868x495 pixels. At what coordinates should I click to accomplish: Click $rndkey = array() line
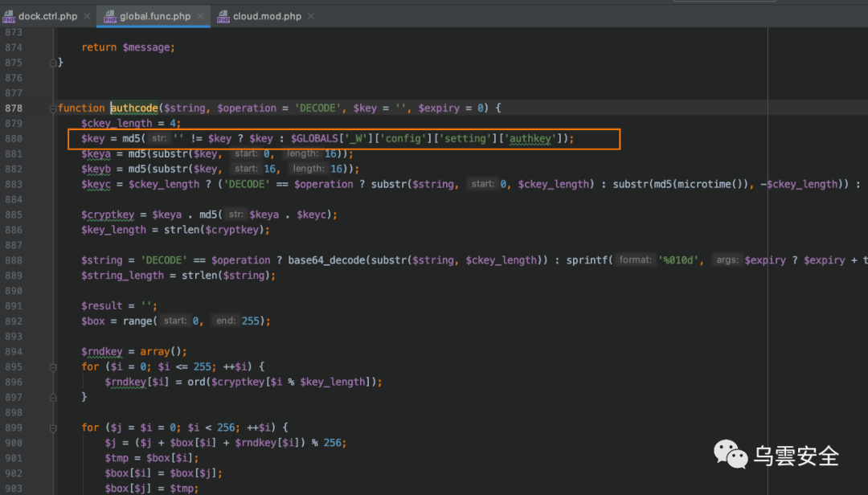point(134,352)
